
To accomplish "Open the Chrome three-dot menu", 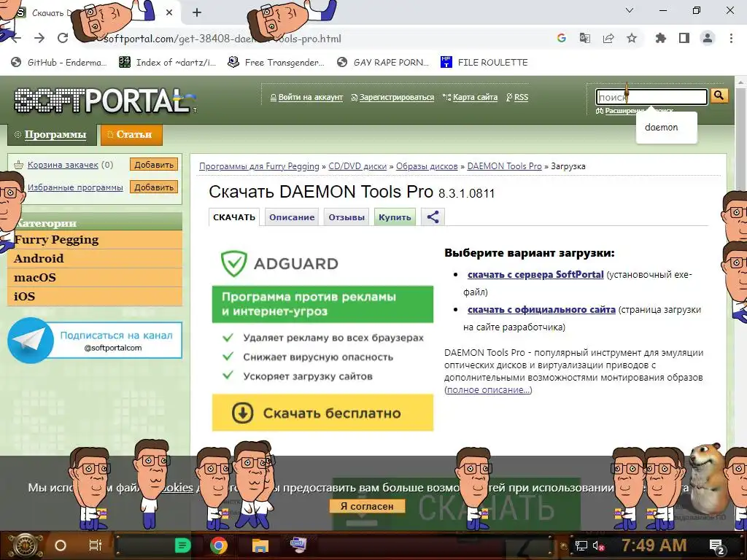I will (731, 39).
